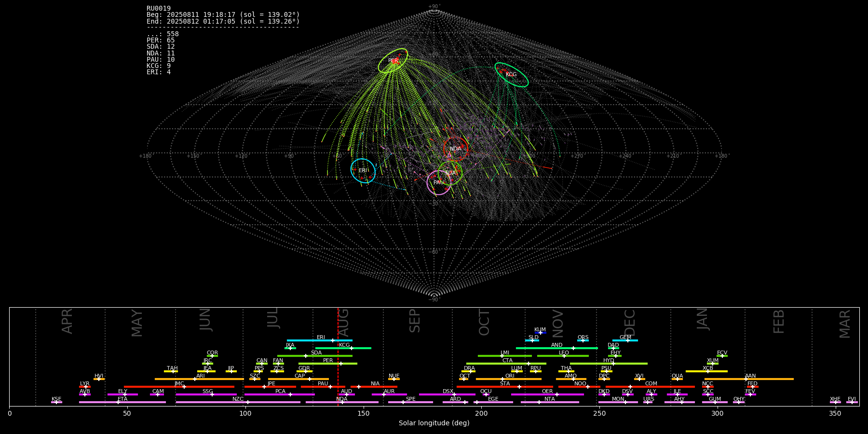Select the End: 20250812 01:17:05 line
Image resolution: width=868 pixels, height=434 pixels.
(223, 21)
